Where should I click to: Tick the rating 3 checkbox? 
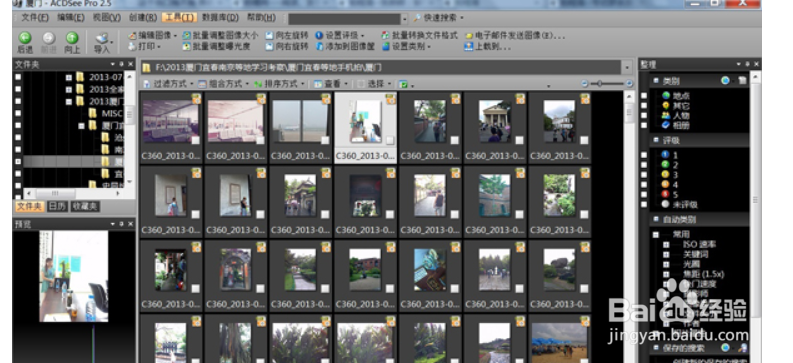[x=644, y=175]
